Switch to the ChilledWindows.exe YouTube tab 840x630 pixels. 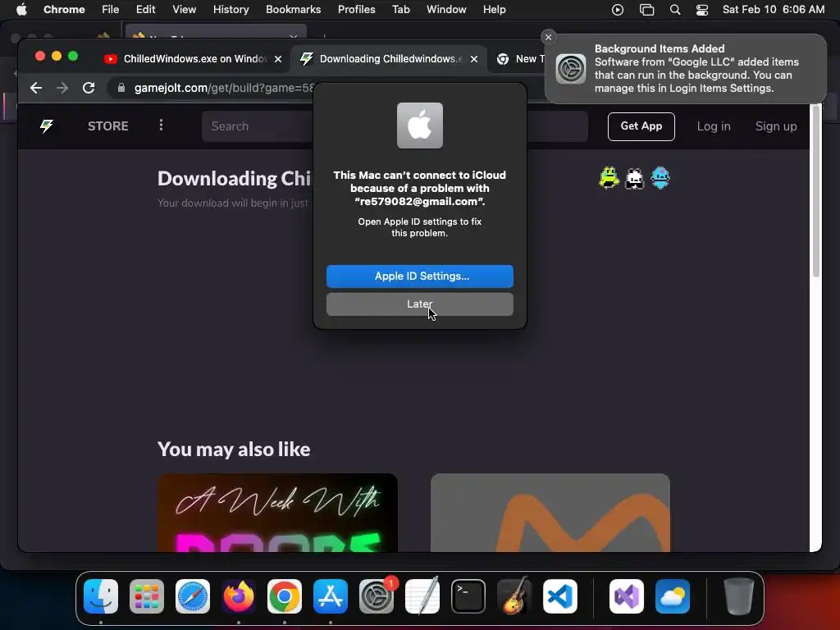[x=185, y=59]
